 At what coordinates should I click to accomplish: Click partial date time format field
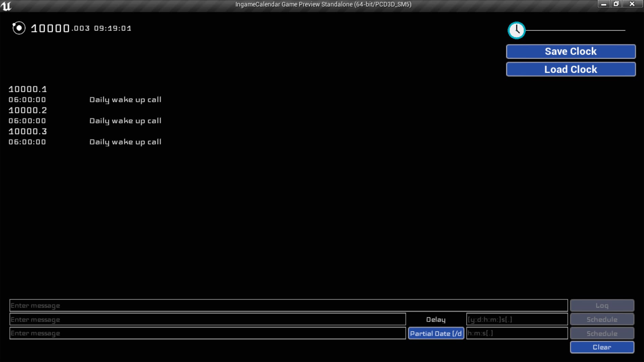click(x=517, y=333)
